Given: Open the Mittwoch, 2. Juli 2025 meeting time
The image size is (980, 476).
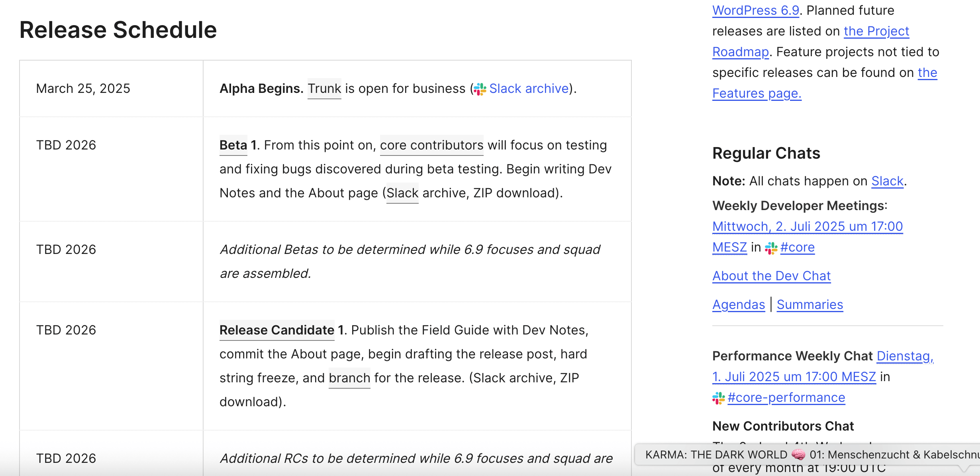Looking at the screenshot, I should 808,226.
